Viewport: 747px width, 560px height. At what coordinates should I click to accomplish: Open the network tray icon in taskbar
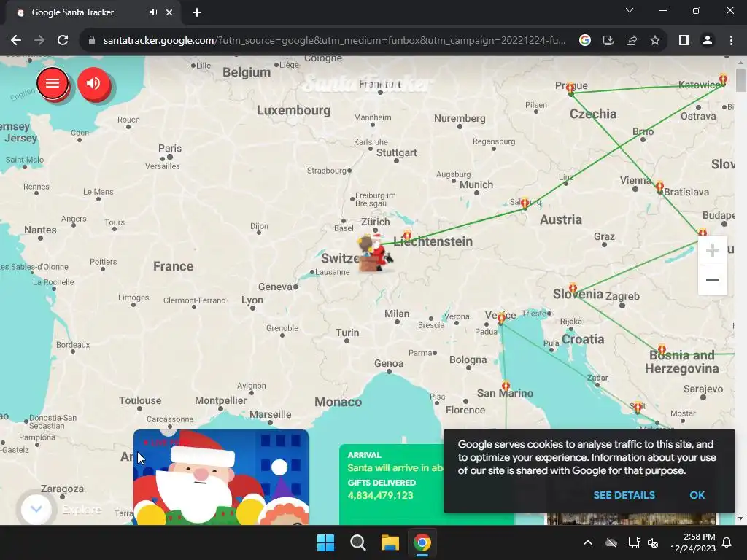point(634,542)
